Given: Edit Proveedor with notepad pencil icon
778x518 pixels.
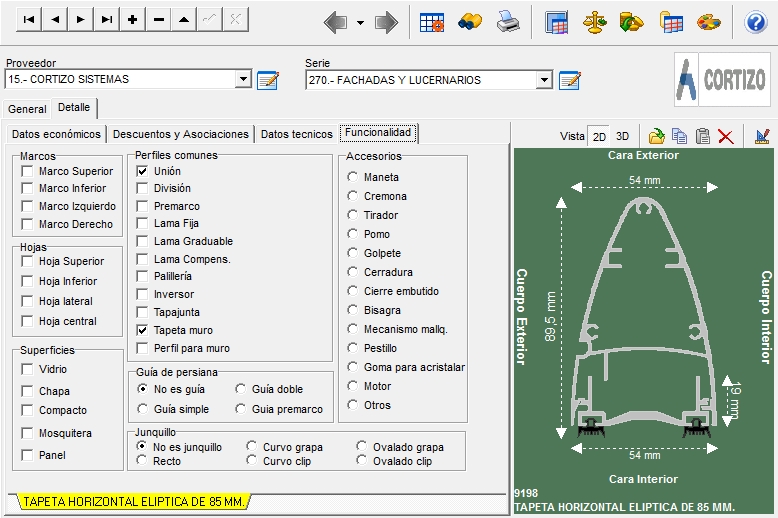Looking at the screenshot, I should [x=268, y=80].
